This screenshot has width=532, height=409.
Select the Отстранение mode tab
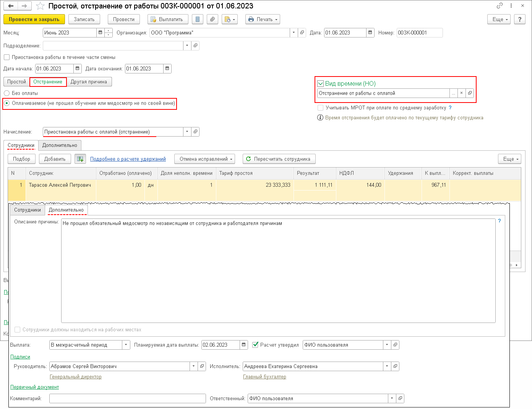tap(48, 81)
